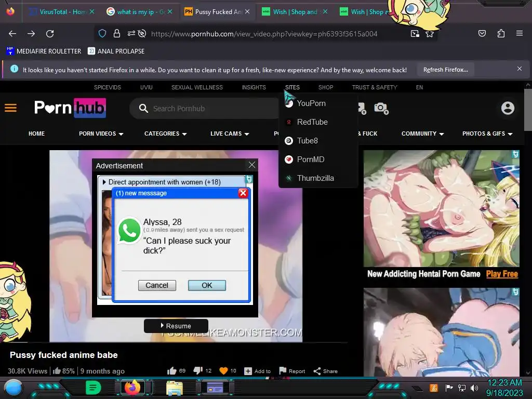Click the Windows Start orb
The width and height of the screenshot is (532, 399).
pyautogui.click(x=13, y=388)
